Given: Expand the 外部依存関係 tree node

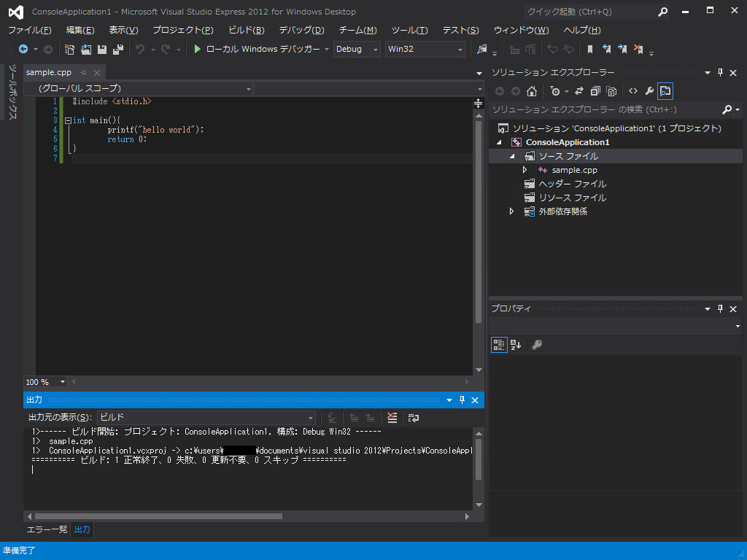Looking at the screenshot, I should (x=511, y=211).
